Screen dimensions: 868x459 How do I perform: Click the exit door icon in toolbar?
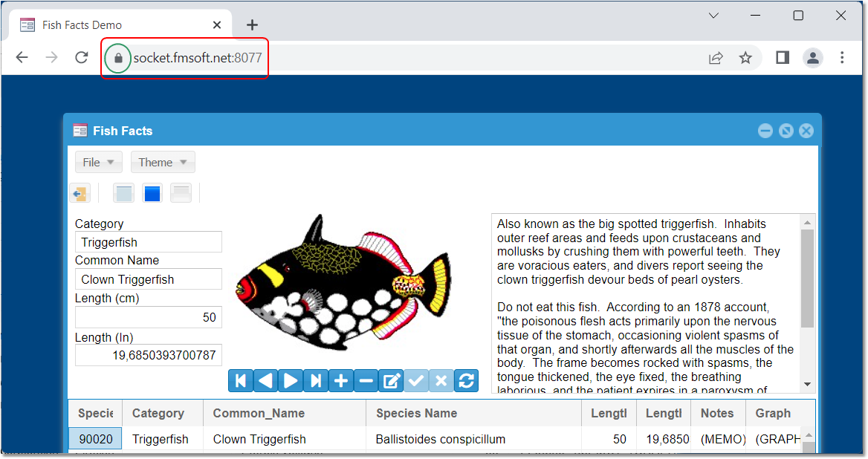pyautogui.click(x=80, y=193)
